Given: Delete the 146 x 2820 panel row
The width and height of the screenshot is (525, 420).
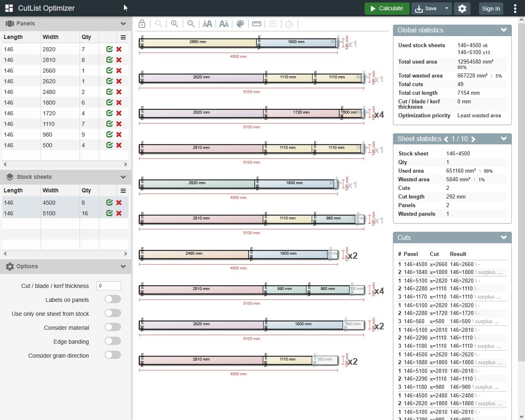Looking at the screenshot, I should click(119, 49).
